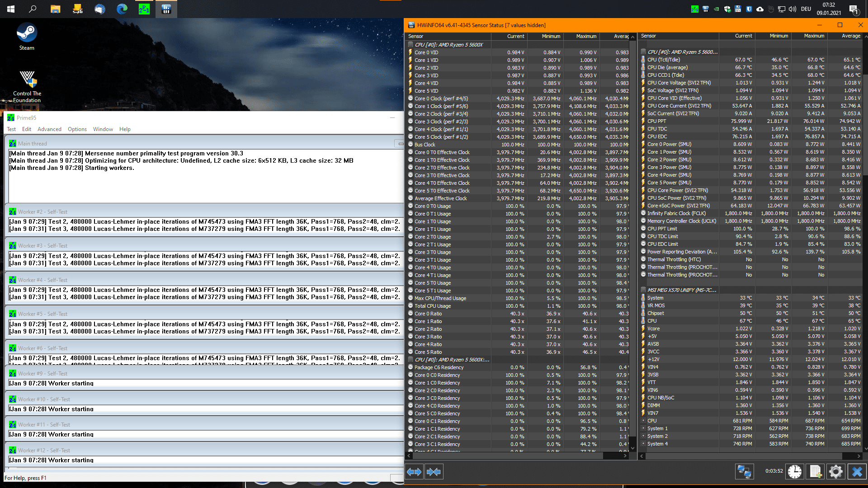The width and height of the screenshot is (868, 488).
Task: Switch to the Prime95 taskbar button
Action: (x=144, y=9)
